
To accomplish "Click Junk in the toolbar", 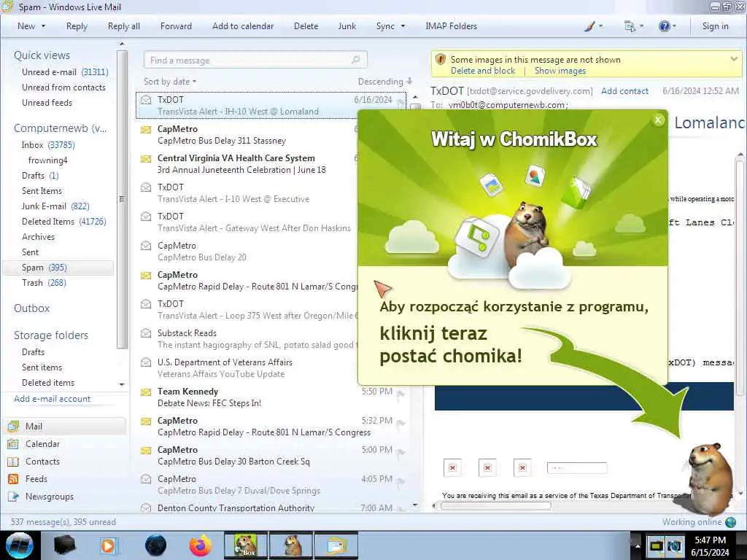I will [x=347, y=26].
